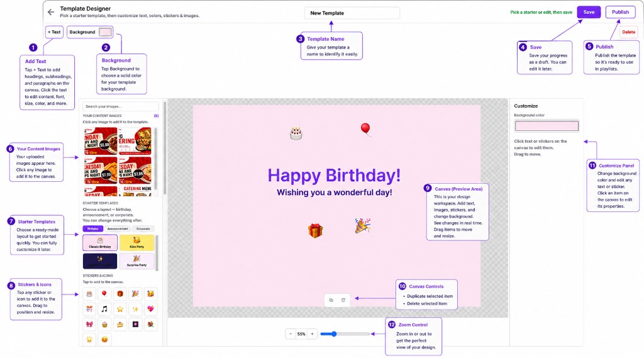Choose the Classic Birthday starter template

pos(100,242)
